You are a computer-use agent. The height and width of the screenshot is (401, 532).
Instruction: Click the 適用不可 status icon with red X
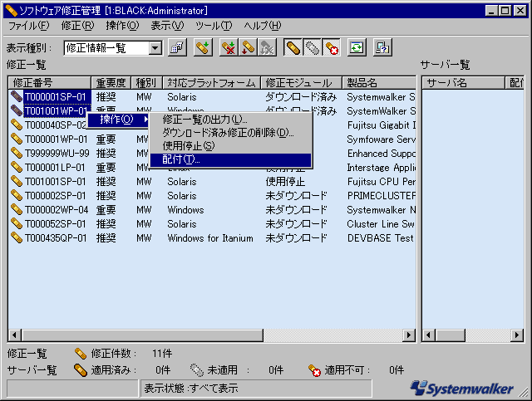pos(314,370)
